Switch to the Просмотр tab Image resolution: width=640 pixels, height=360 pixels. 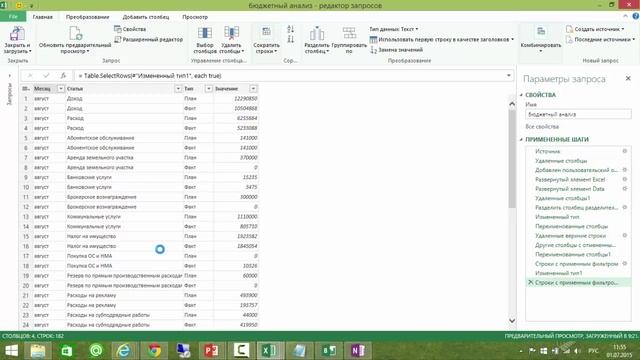point(195,17)
